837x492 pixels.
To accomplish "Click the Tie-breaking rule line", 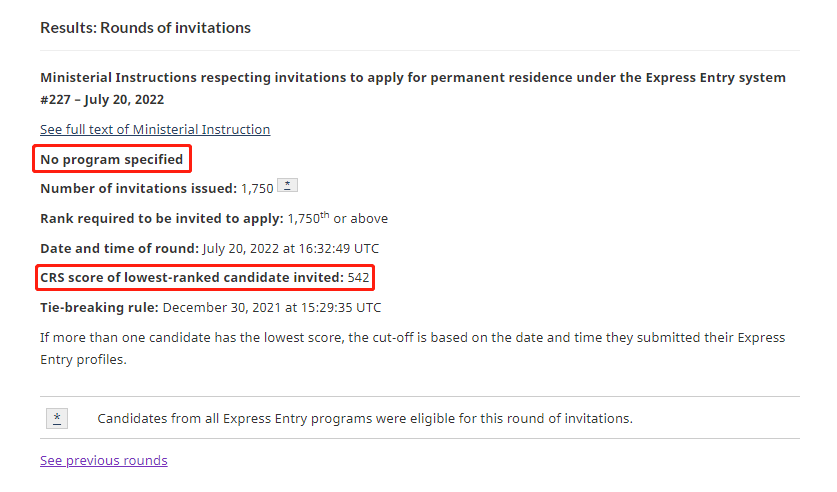I will tap(210, 308).
